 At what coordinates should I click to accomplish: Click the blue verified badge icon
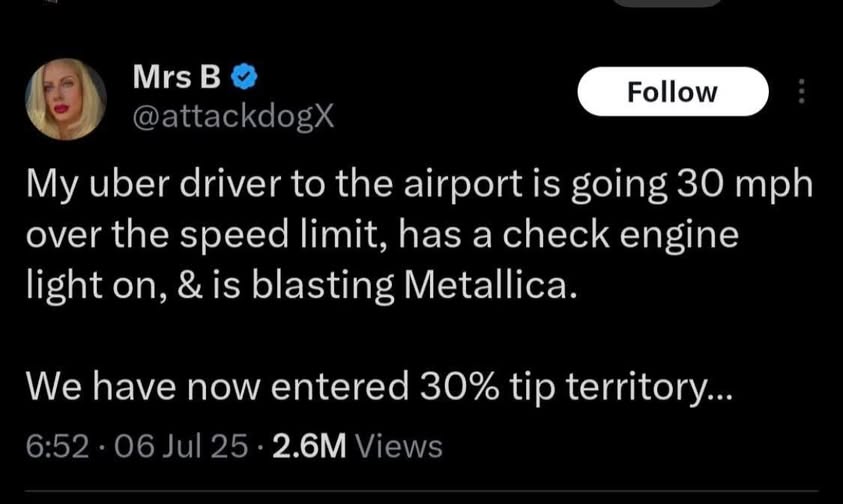246,75
